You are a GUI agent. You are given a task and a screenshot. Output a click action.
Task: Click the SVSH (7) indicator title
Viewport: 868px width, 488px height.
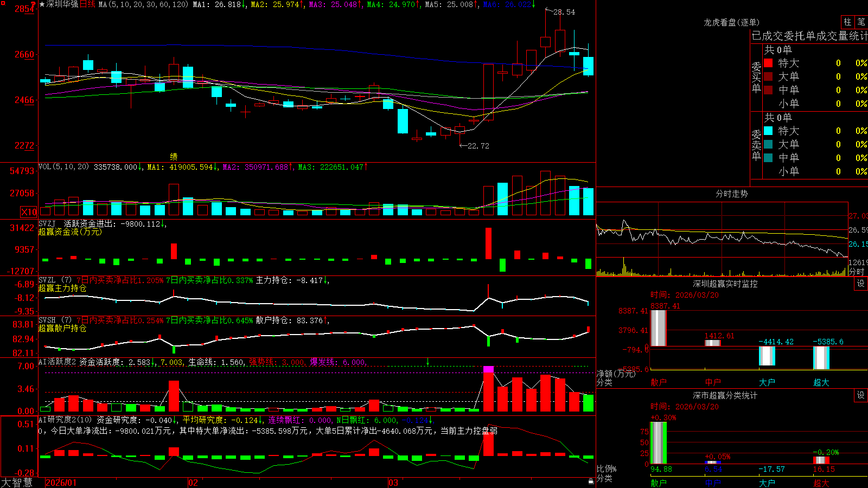pos(55,320)
